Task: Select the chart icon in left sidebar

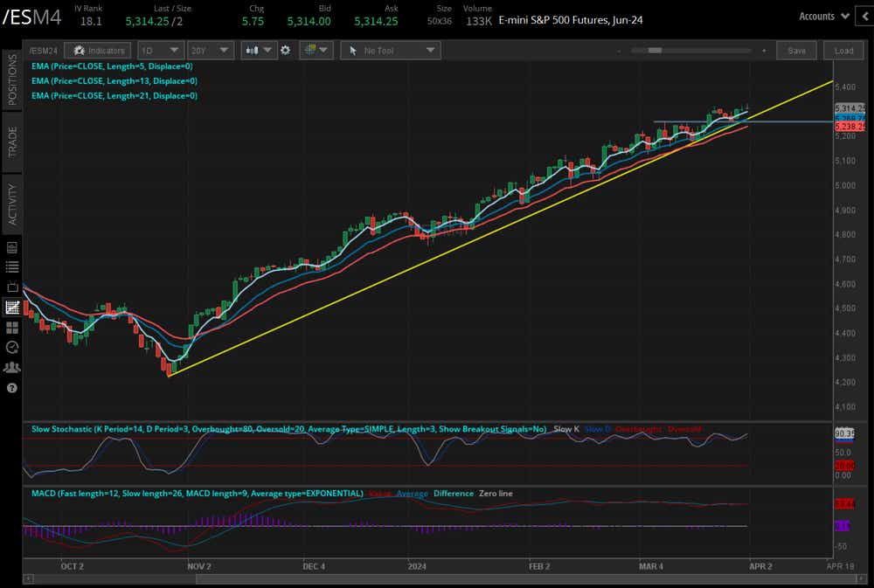Action: tap(12, 308)
